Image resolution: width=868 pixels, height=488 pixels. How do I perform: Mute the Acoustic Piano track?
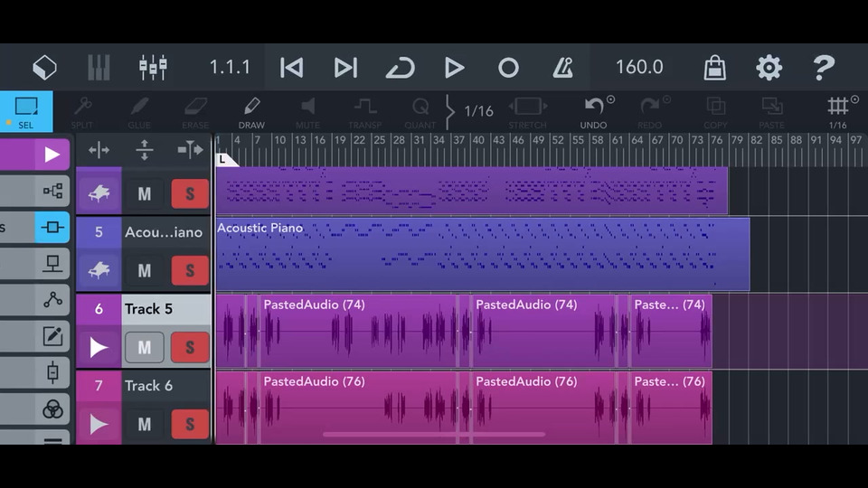[x=145, y=270]
